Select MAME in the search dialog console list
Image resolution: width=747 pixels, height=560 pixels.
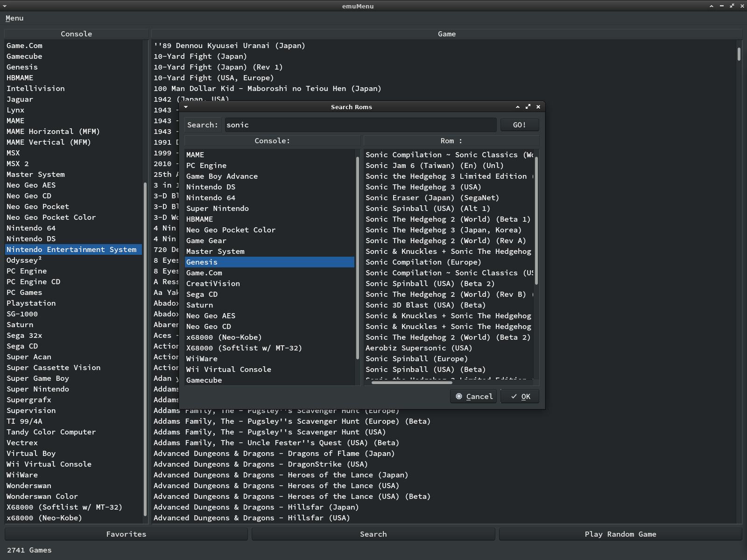click(x=269, y=155)
